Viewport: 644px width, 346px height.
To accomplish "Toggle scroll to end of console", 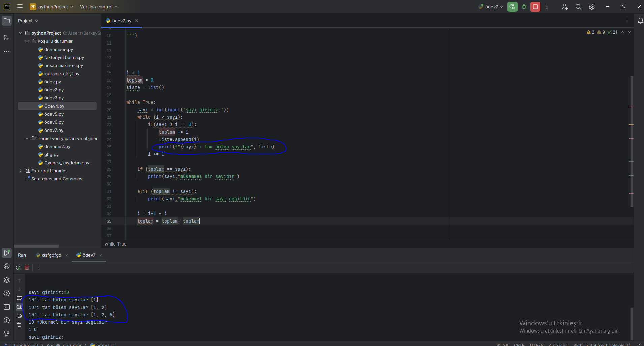I will pyautogui.click(x=19, y=307).
